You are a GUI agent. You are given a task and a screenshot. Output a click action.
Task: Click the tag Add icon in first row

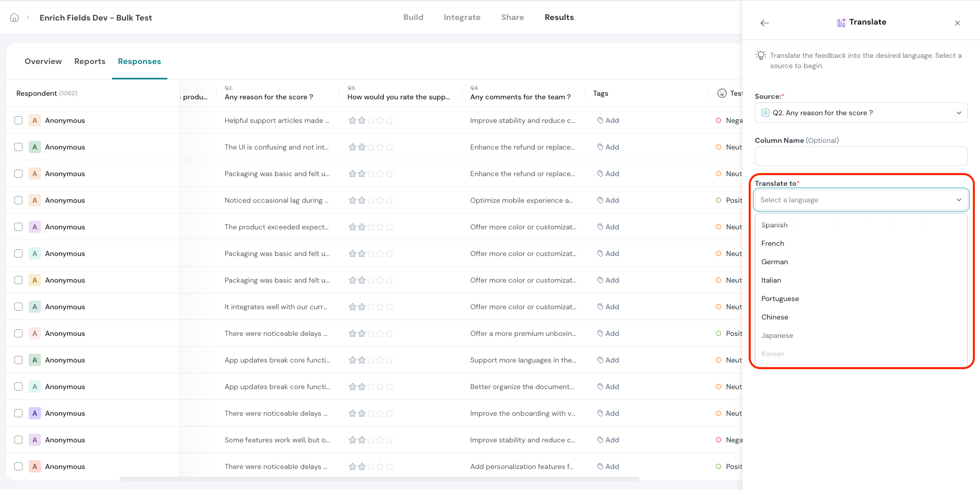click(600, 120)
